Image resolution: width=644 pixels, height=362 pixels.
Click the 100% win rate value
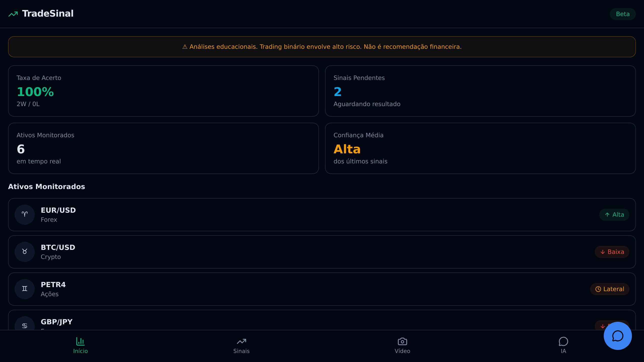[x=35, y=92]
